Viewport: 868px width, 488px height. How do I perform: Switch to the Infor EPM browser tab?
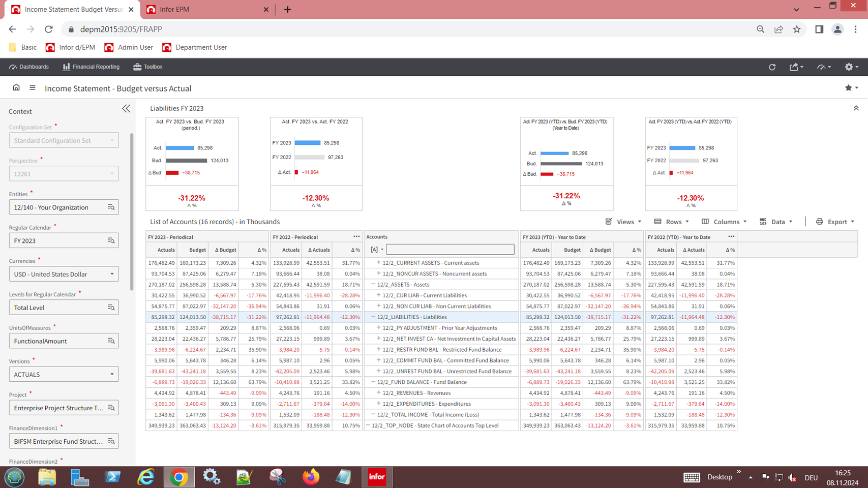(206, 10)
